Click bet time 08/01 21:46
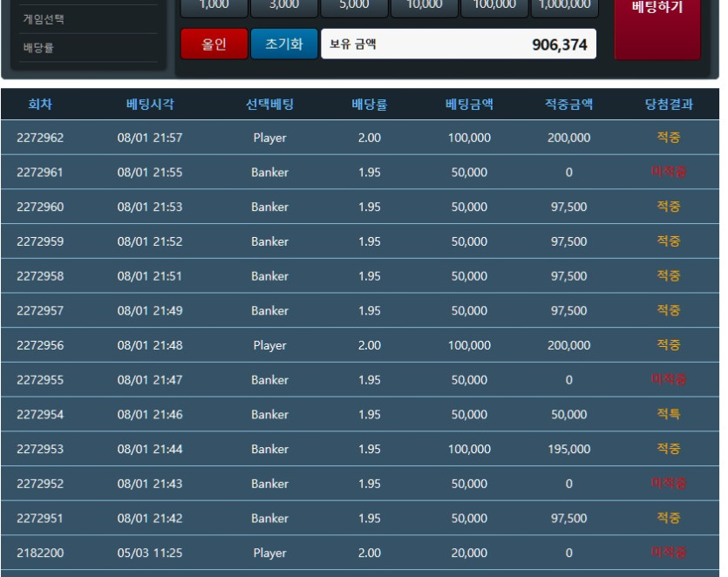728x577 pixels. (x=150, y=415)
